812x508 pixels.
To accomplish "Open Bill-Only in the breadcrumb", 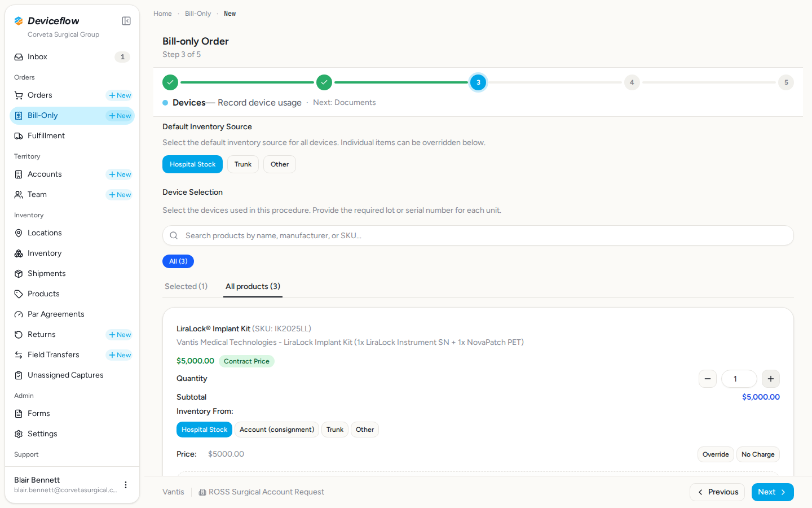I will (198, 14).
